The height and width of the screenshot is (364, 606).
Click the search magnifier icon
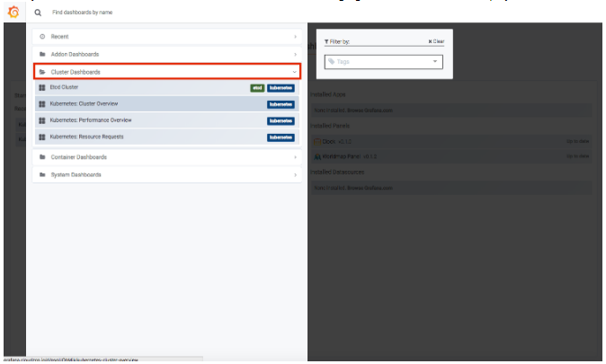point(38,13)
